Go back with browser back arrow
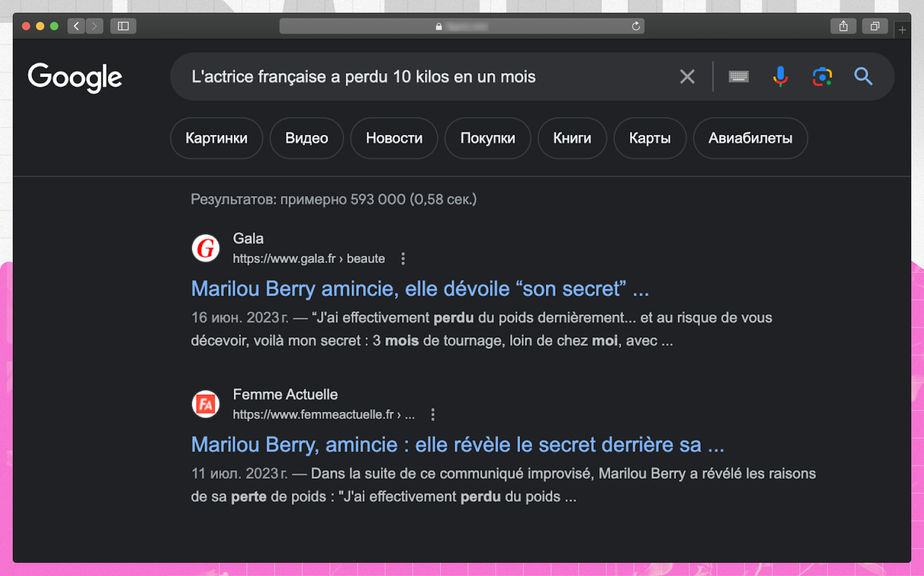This screenshot has height=576, width=924. click(77, 26)
